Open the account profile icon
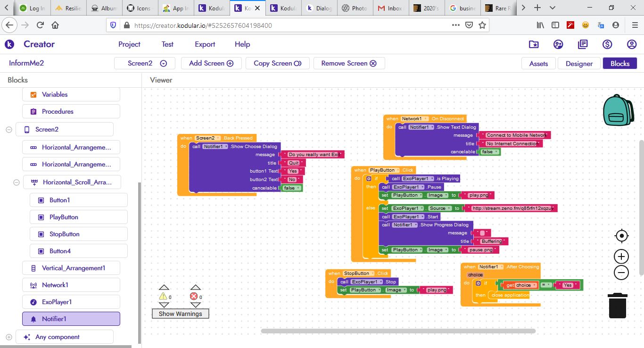The height and width of the screenshot is (348, 644). (x=632, y=44)
